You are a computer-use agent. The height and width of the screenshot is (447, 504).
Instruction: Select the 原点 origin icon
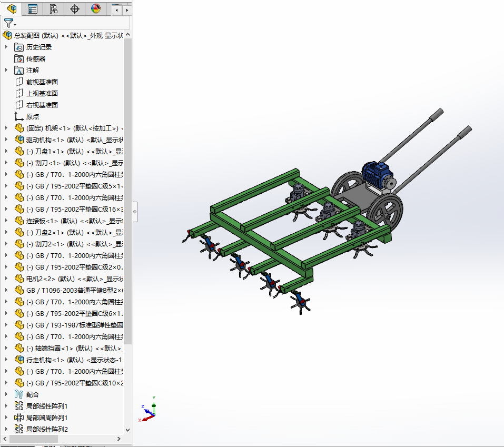click(18, 116)
